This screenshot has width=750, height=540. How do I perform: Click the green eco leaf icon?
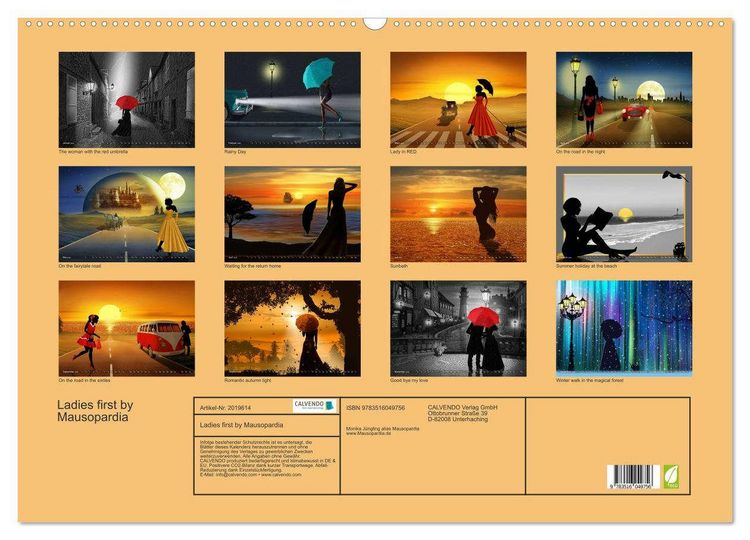(671, 476)
